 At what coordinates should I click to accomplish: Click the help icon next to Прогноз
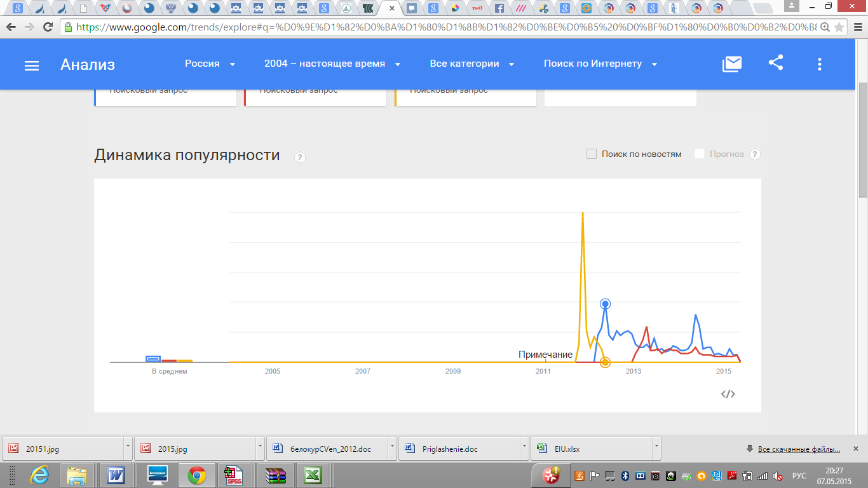755,154
